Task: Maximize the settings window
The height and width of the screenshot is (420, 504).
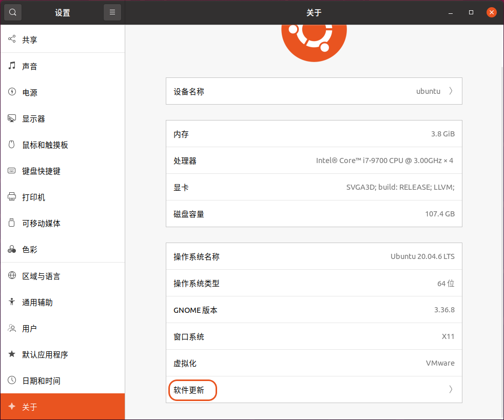Action: coord(471,12)
